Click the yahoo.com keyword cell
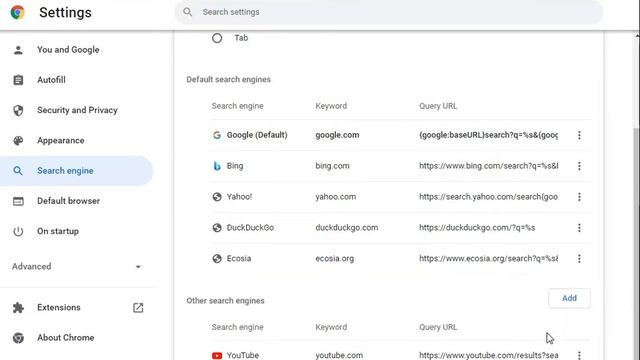The image size is (640, 360). coord(336,197)
